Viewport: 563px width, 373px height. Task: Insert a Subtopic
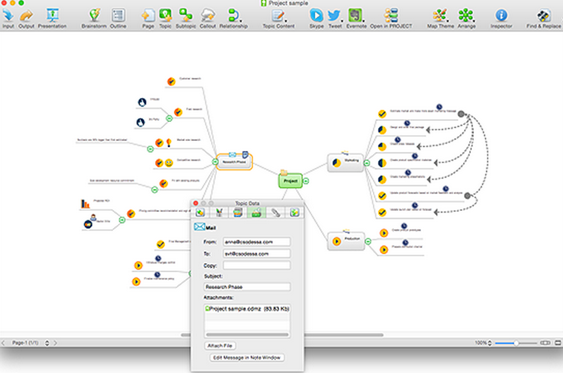pos(186,15)
